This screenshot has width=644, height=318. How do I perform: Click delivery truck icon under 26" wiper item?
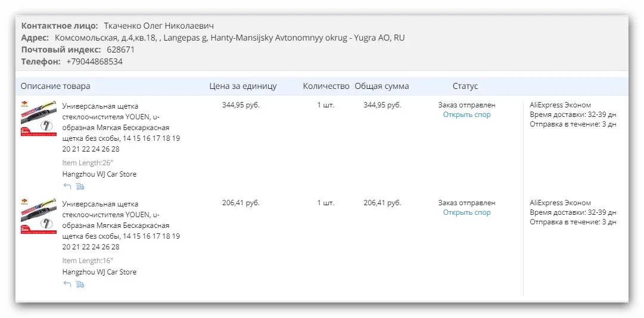tap(80, 186)
